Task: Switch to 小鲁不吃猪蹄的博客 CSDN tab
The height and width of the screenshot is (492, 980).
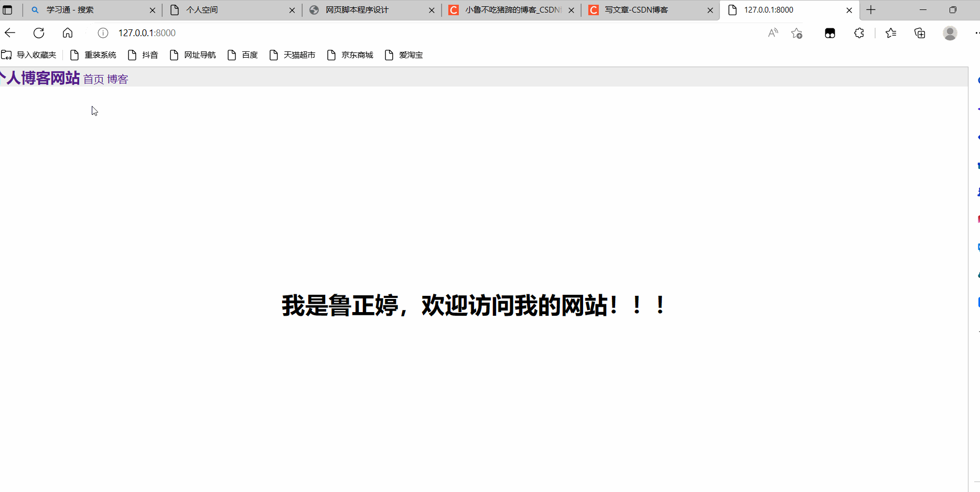Action: (511, 10)
